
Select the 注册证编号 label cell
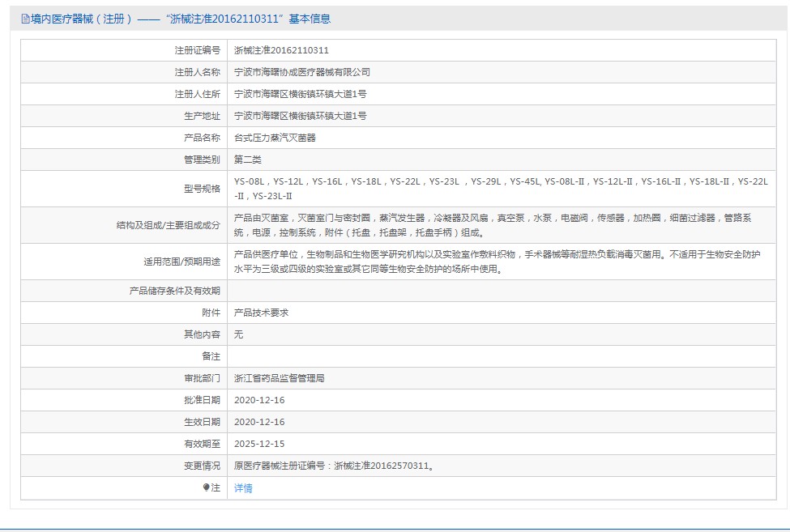(x=198, y=50)
